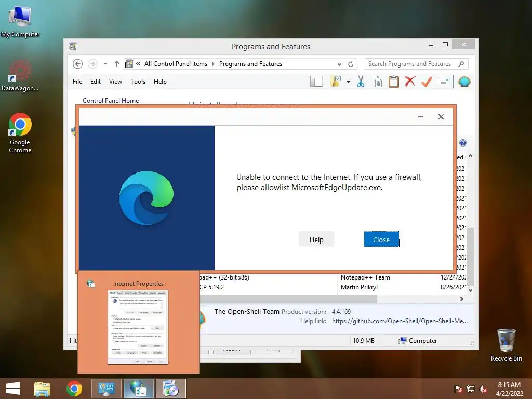Expand the double chevron breadcrumb overflow
Screen dimensions: 532x399
point(138,64)
